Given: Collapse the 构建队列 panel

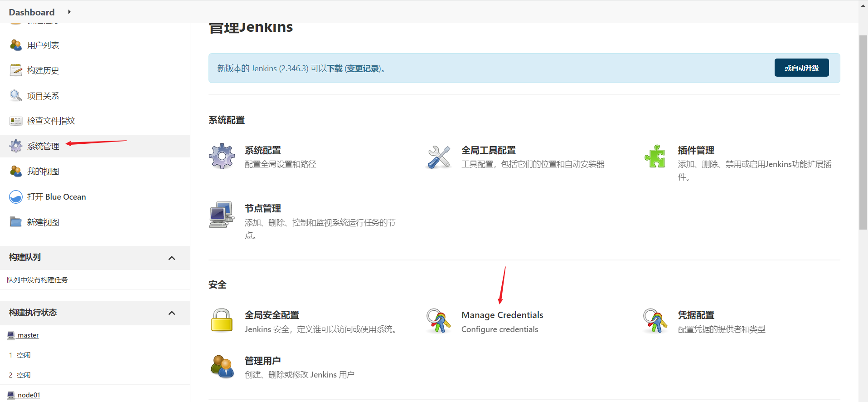Looking at the screenshot, I should click(172, 258).
